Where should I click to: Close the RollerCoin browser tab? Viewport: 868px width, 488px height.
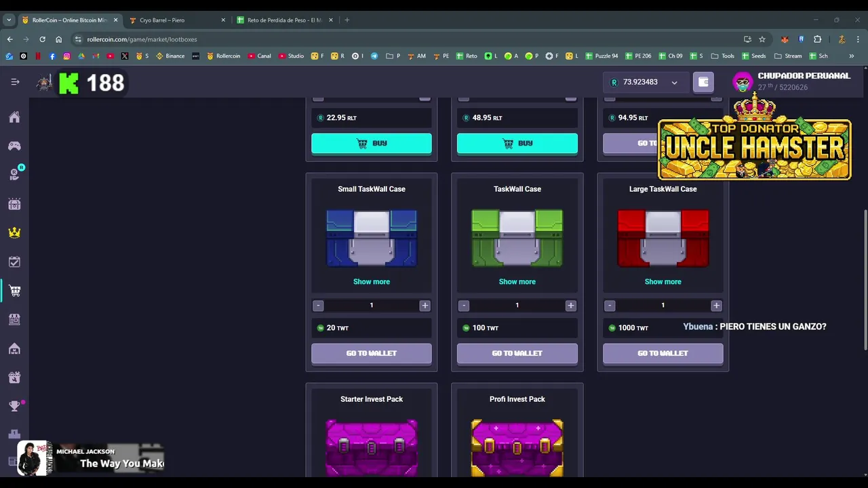click(x=115, y=20)
